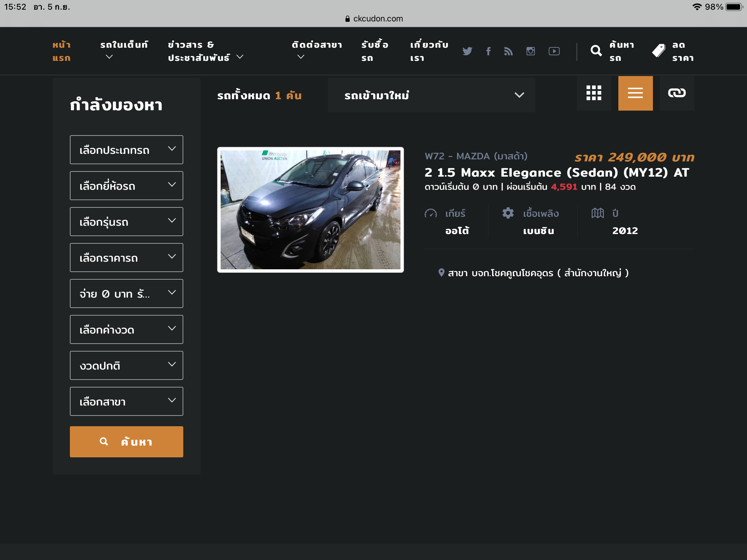This screenshot has height=560, width=747.
Task: Expand the car brand dropdown เลือกยี่ห้อรถ
Action: (x=127, y=186)
